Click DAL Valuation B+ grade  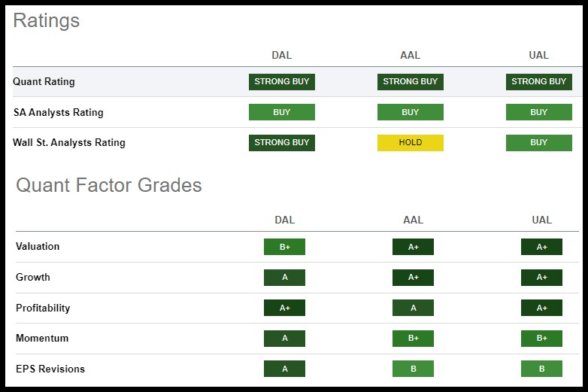(284, 247)
